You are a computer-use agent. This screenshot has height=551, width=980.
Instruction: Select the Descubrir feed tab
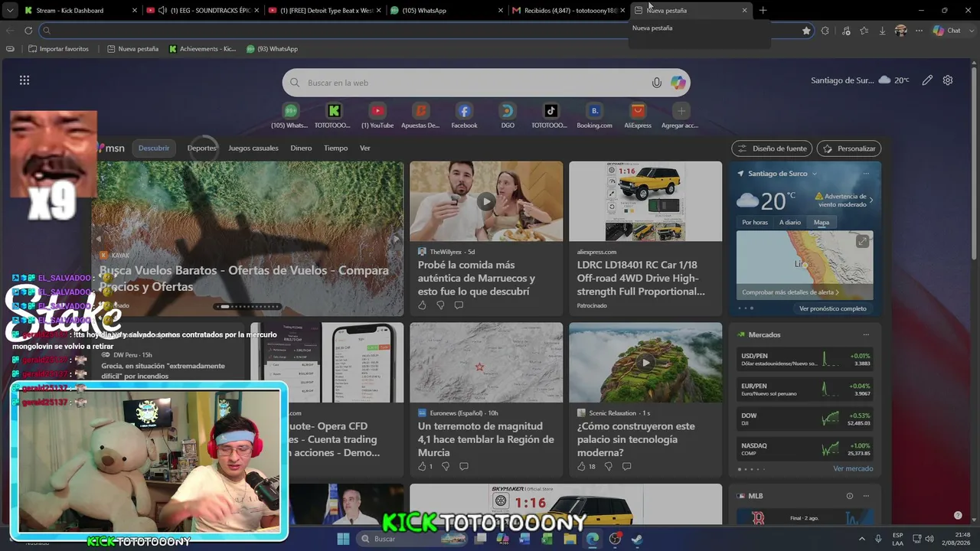(154, 148)
